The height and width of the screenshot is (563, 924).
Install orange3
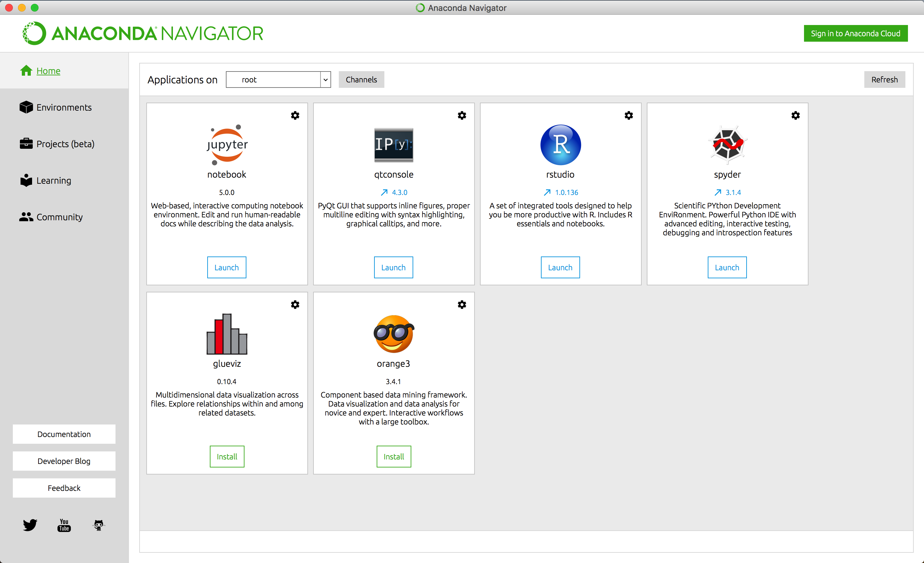click(394, 457)
